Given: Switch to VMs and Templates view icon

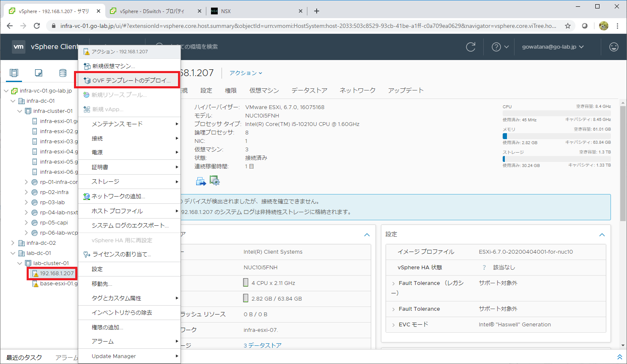Looking at the screenshot, I should point(38,73).
